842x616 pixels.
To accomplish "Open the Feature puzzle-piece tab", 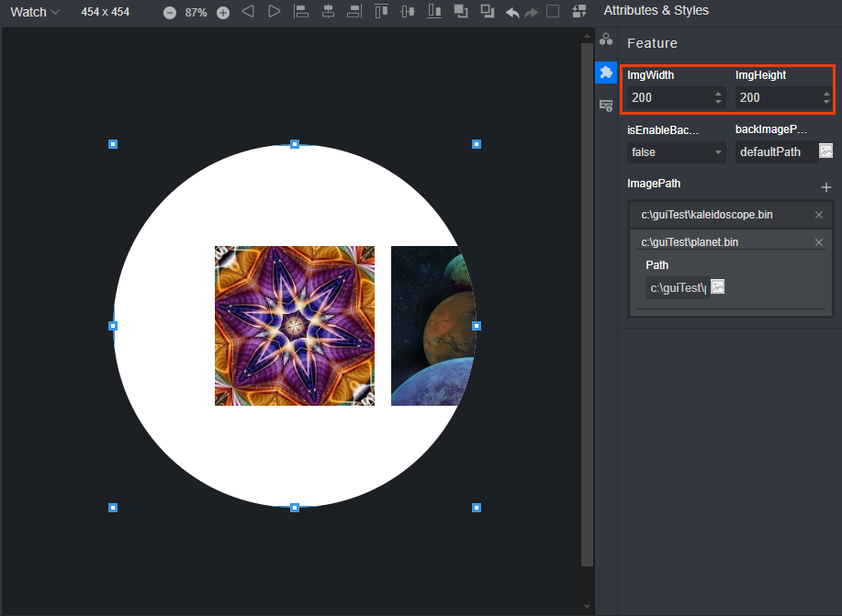I will (x=606, y=73).
